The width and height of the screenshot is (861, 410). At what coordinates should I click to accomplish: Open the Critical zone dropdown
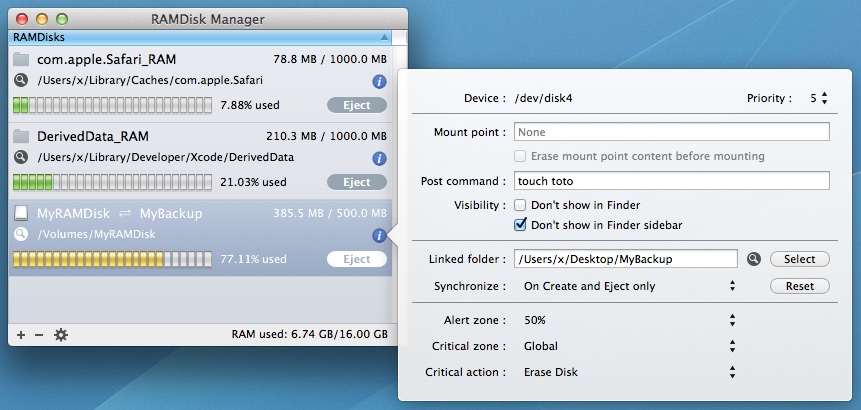pos(628,346)
